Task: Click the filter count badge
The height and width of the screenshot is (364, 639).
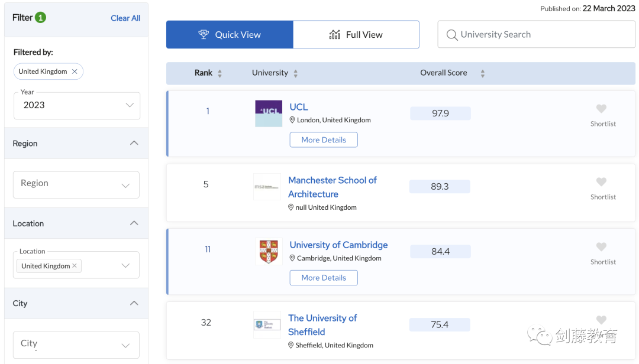Action: (40, 18)
